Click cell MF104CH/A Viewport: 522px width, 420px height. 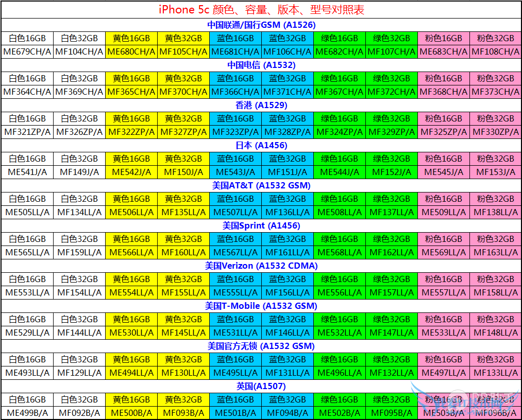79,52
